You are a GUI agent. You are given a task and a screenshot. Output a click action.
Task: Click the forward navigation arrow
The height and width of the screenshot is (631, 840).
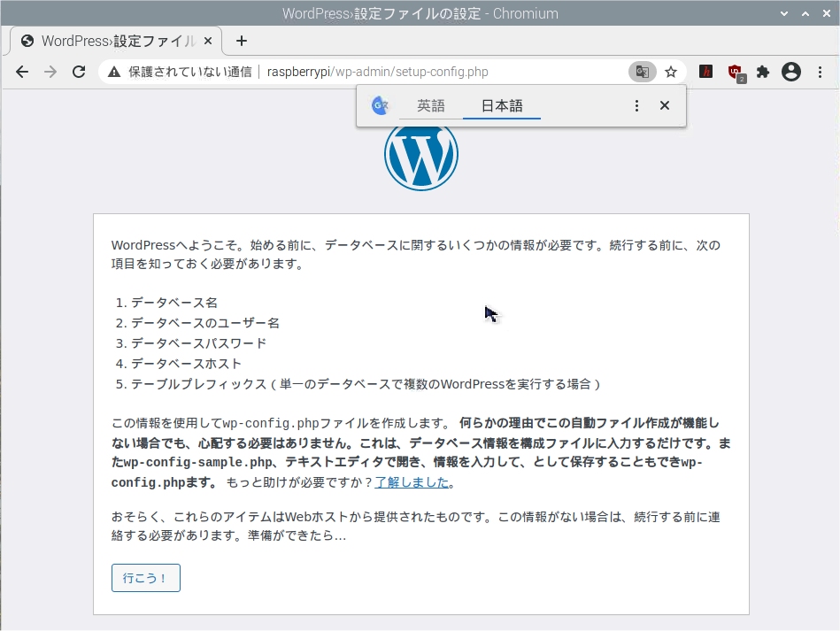click(50, 72)
